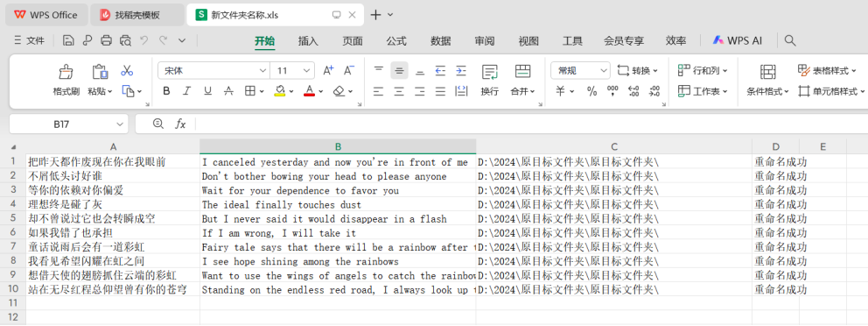Viewport: 868px width, 326px height.
Task: Open the font size 11 dropdown
Action: pyautogui.click(x=306, y=71)
